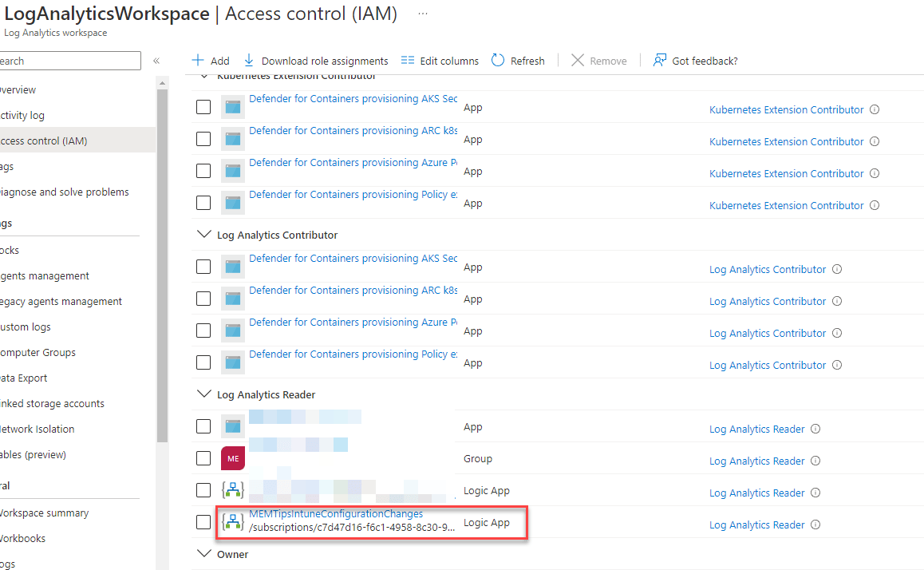Image resolution: width=924 pixels, height=570 pixels.
Task: Click info icon beside Kubernetes Extension Contributor for ARC k8s row
Action: [x=875, y=141]
